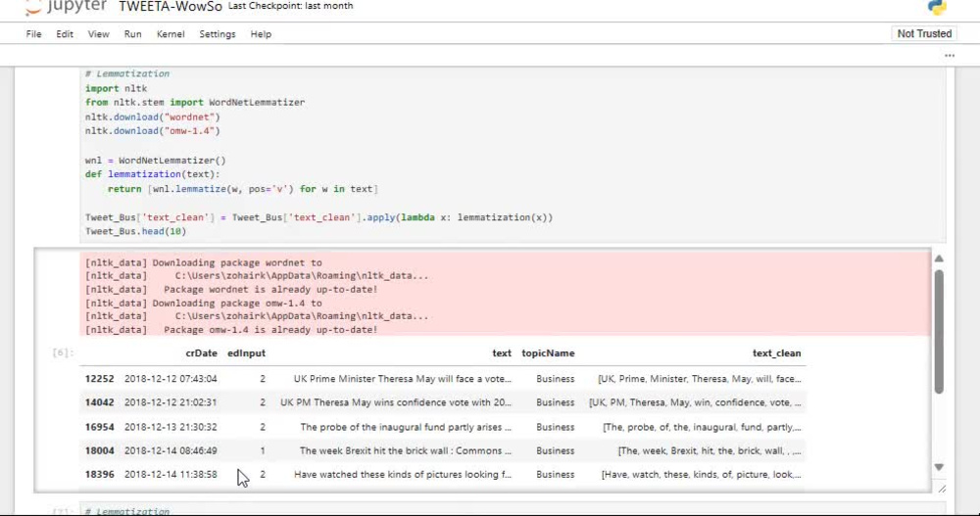The height and width of the screenshot is (516, 980).
Task: Click date 2018-12-13 21:30:32
Action: 171,427
